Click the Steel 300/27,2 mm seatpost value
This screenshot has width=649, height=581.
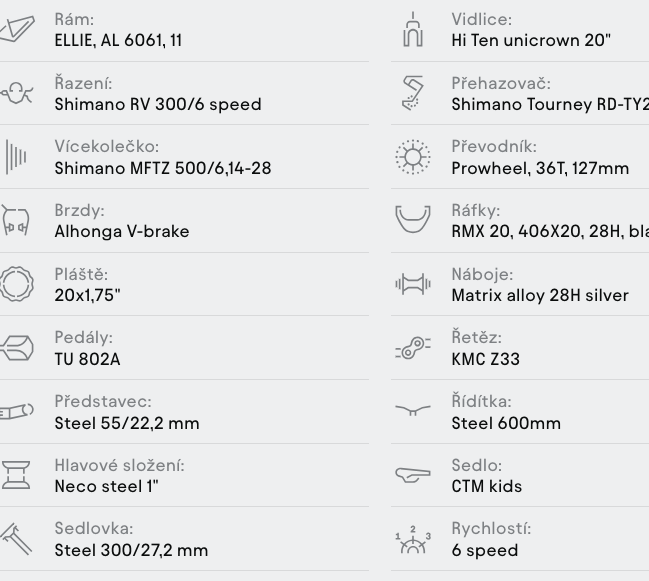(131, 550)
